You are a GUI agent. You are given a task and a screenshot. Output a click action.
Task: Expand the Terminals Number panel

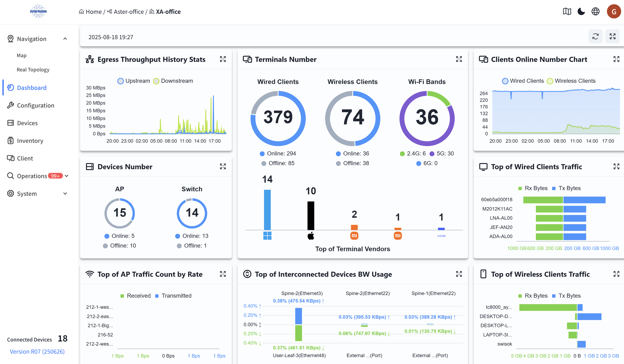[x=459, y=59]
